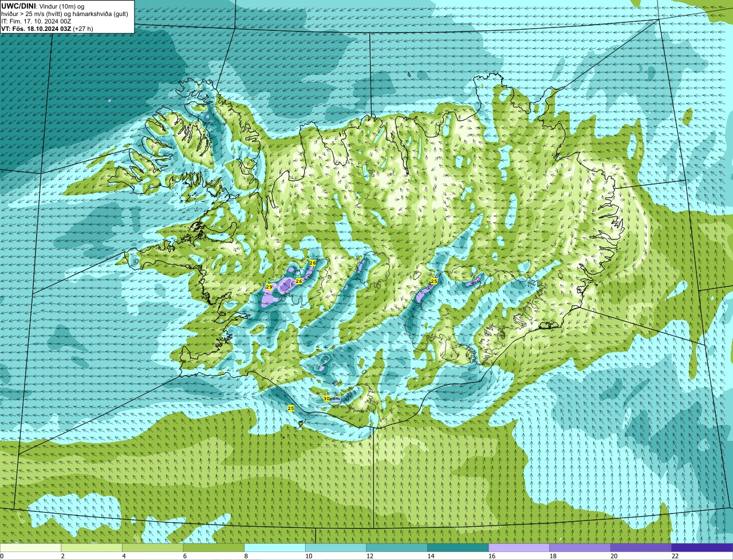733x560 pixels.
Task: Click the 25 gust label over the sea near 30
Action: point(291,408)
